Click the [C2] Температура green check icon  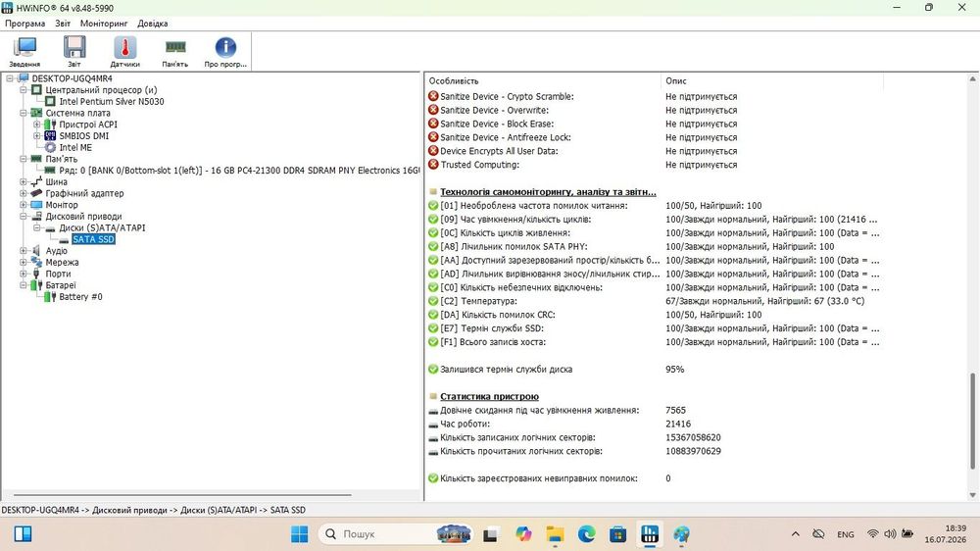pyautogui.click(x=433, y=301)
